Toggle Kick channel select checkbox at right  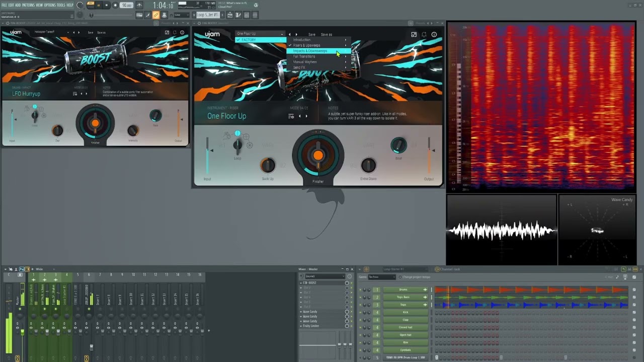[634, 312]
